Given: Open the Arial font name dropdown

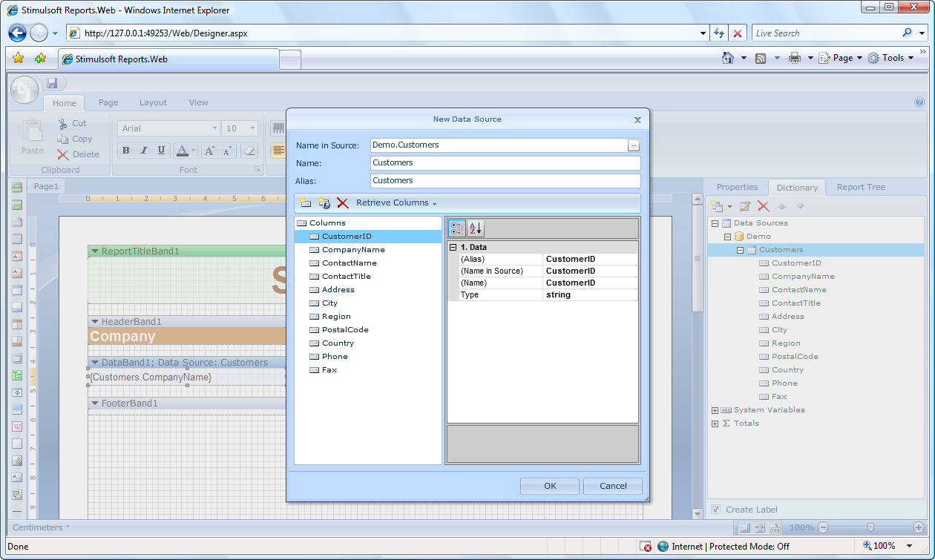Looking at the screenshot, I should click(214, 128).
